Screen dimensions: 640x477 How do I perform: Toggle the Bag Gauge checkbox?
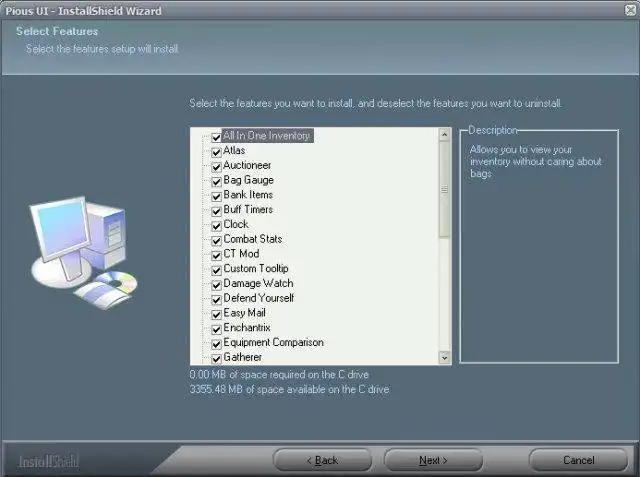216,182
